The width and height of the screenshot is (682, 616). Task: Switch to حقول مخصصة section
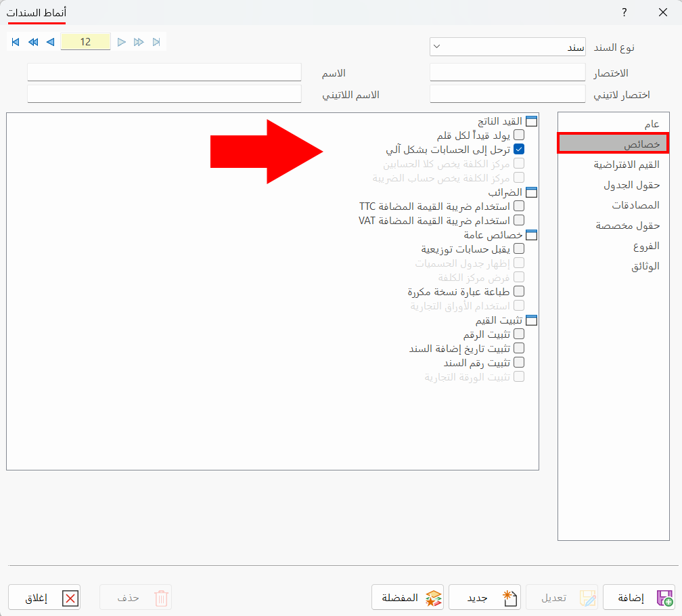click(613, 225)
